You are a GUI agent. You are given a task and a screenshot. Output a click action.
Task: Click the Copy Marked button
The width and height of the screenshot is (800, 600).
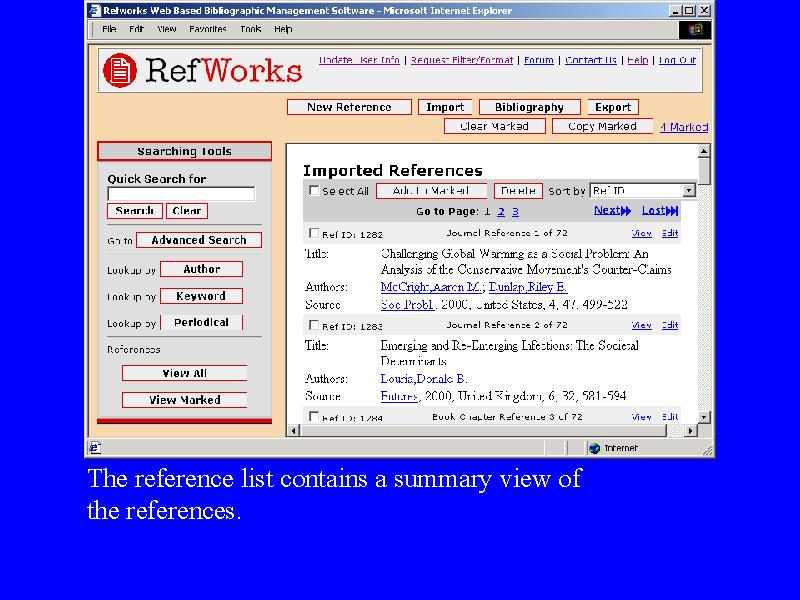point(603,126)
